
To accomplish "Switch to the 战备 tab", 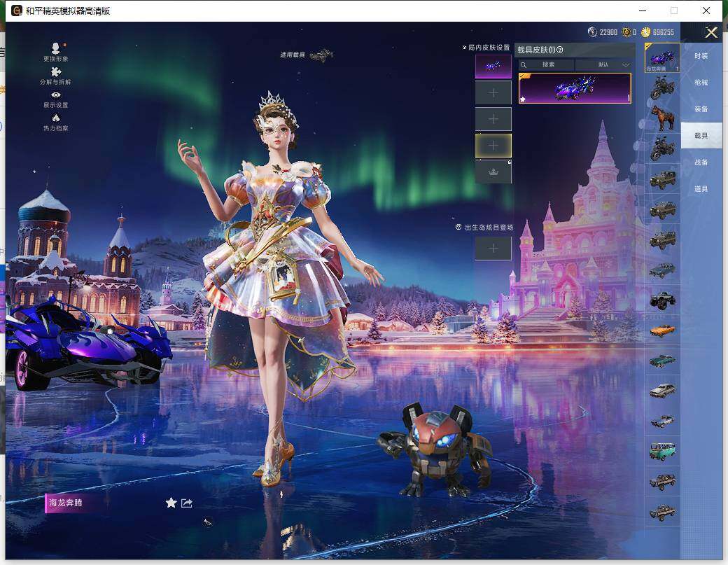I will pyautogui.click(x=701, y=162).
